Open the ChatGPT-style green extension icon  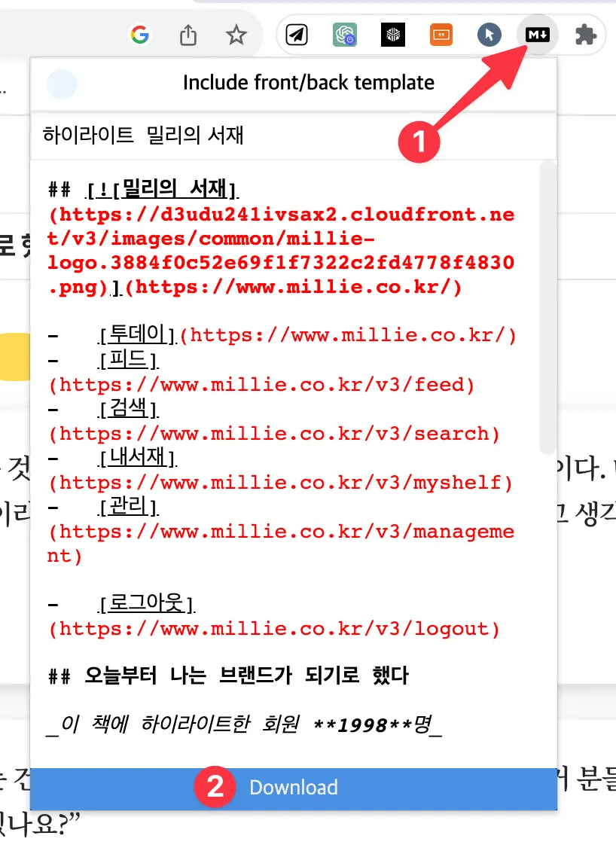coord(345,35)
